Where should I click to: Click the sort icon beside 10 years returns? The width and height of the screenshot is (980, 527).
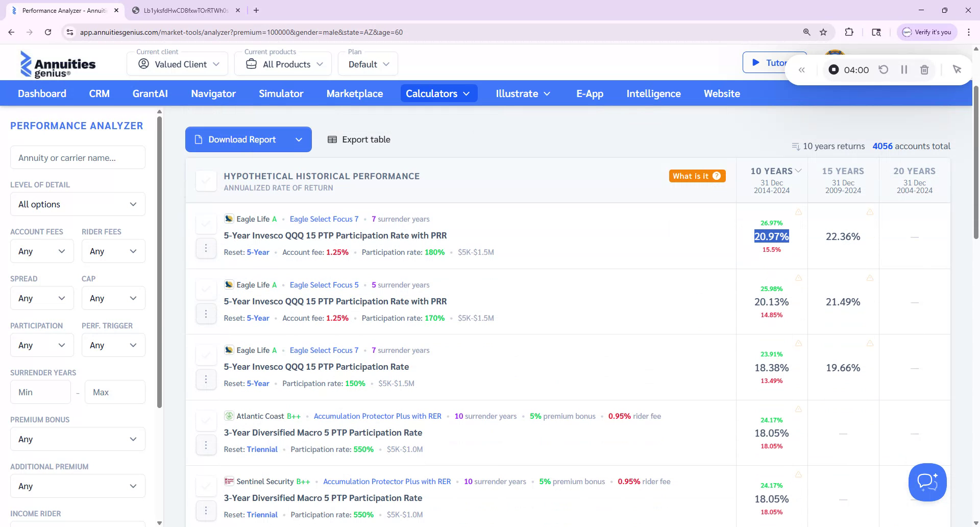click(795, 147)
